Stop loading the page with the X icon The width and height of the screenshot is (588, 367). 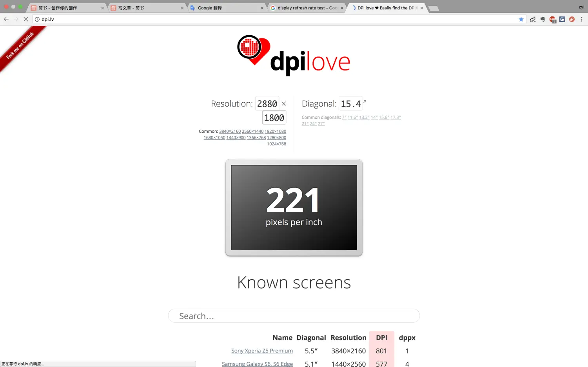tap(26, 19)
